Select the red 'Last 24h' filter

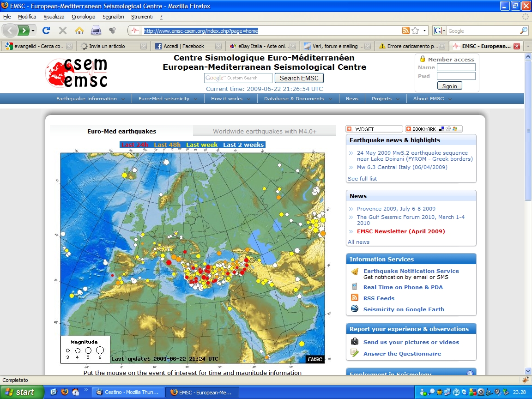[x=135, y=145]
